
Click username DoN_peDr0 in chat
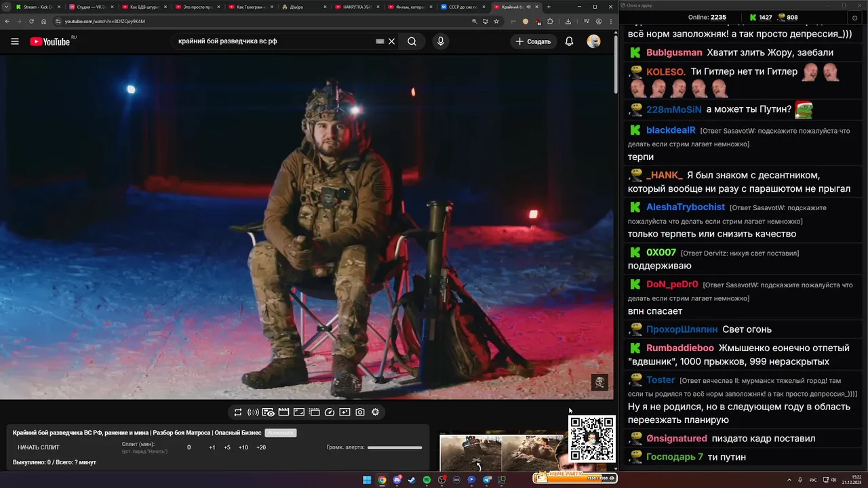point(672,285)
